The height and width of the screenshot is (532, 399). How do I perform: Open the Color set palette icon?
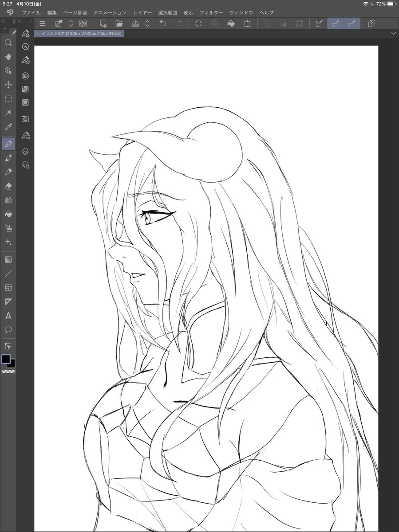(26, 89)
